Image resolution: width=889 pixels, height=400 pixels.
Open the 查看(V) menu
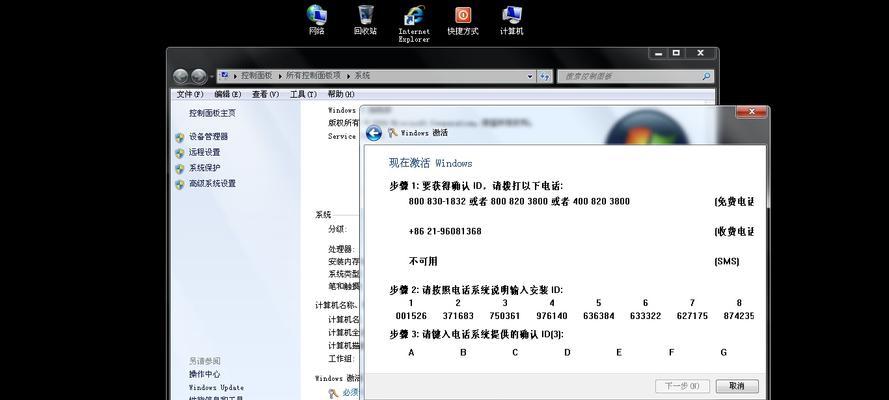pyautogui.click(x=265, y=94)
